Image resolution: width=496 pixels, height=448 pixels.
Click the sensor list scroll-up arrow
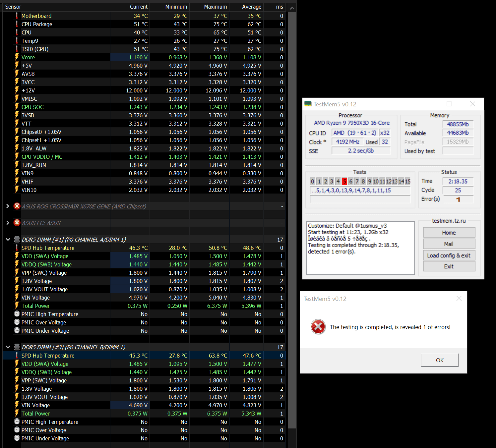coord(292,8)
